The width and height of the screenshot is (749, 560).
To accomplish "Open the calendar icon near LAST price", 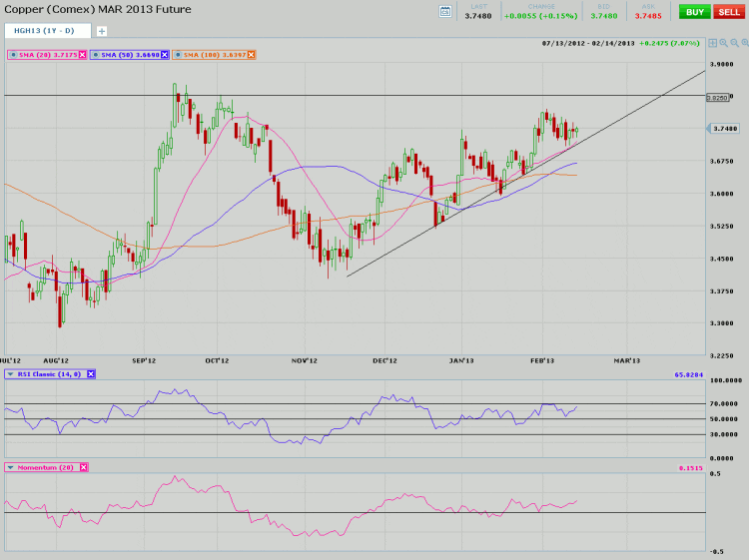I will (x=445, y=11).
